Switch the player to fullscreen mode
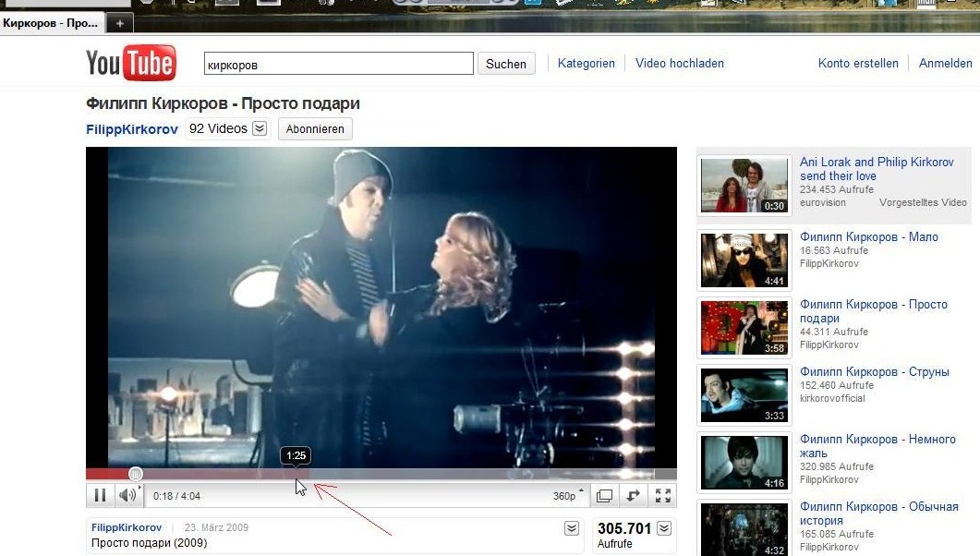 [x=663, y=495]
